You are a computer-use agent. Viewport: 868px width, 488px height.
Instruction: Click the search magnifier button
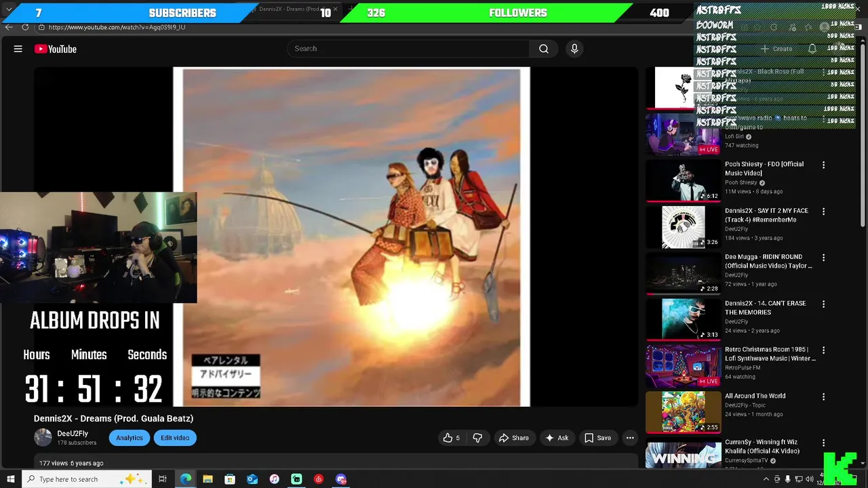[x=544, y=49]
